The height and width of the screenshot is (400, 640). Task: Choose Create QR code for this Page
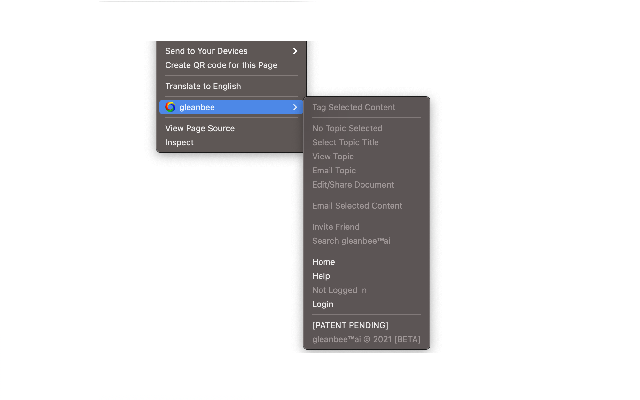tap(221, 65)
